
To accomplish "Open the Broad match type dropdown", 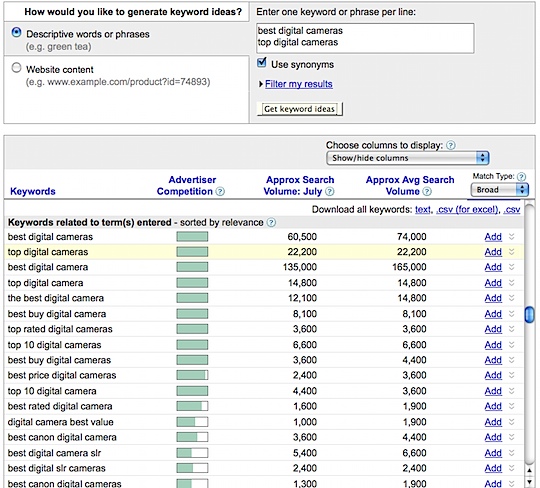I will coord(499,190).
